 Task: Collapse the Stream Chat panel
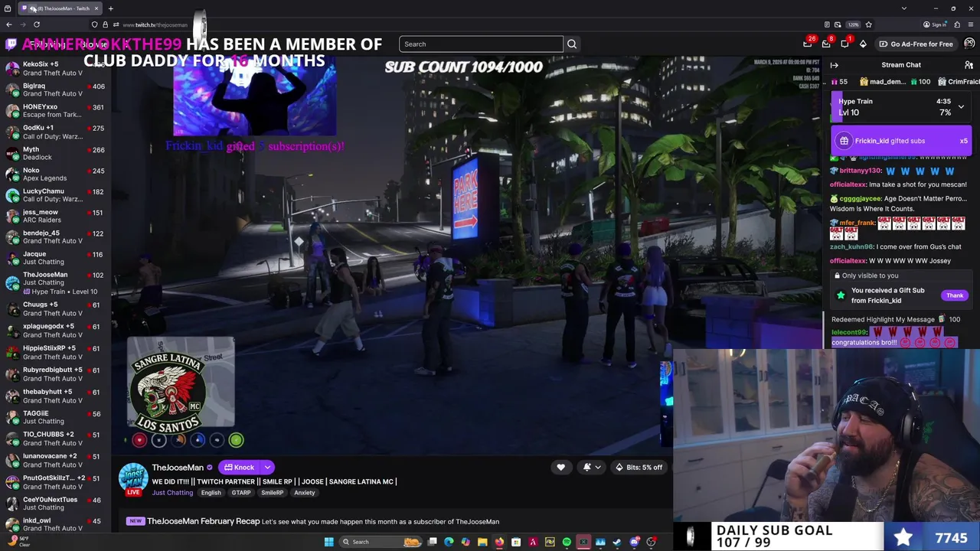pyautogui.click(x=835, y=65)
